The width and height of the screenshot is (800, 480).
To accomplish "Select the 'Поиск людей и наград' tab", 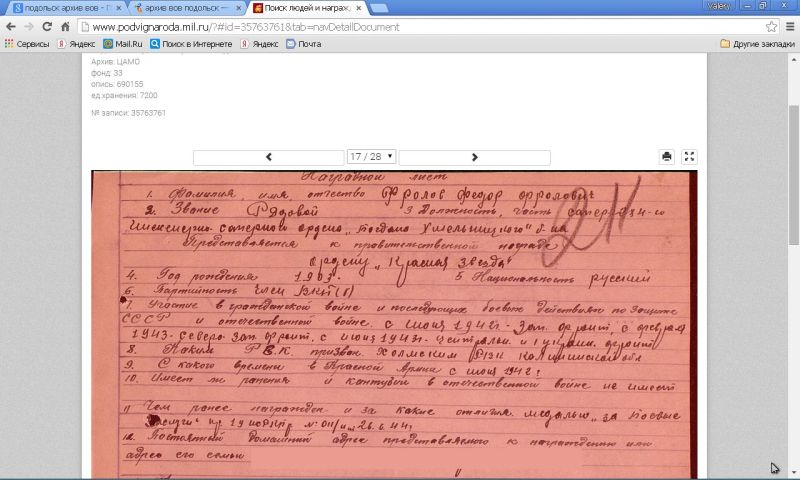I will 305,8.
